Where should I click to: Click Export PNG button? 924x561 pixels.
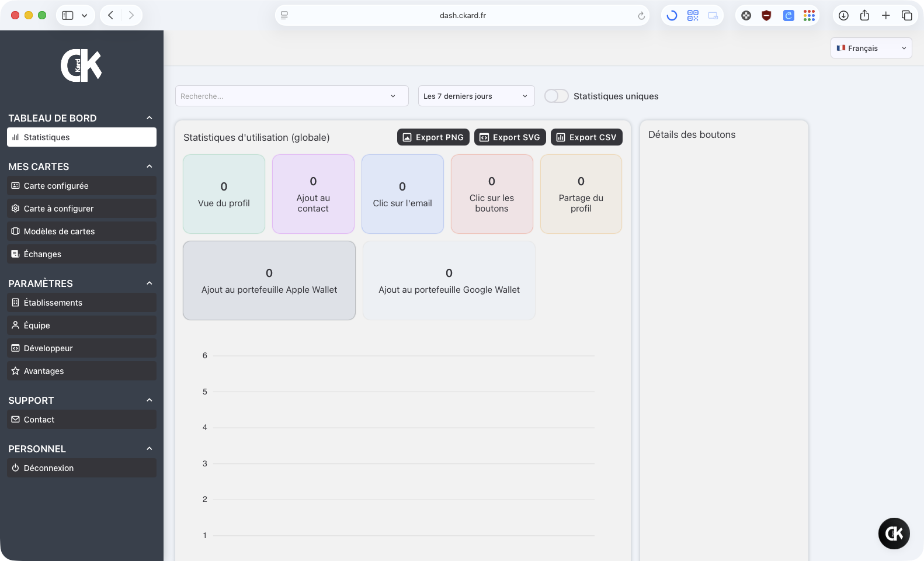click(x=433, y=137)
